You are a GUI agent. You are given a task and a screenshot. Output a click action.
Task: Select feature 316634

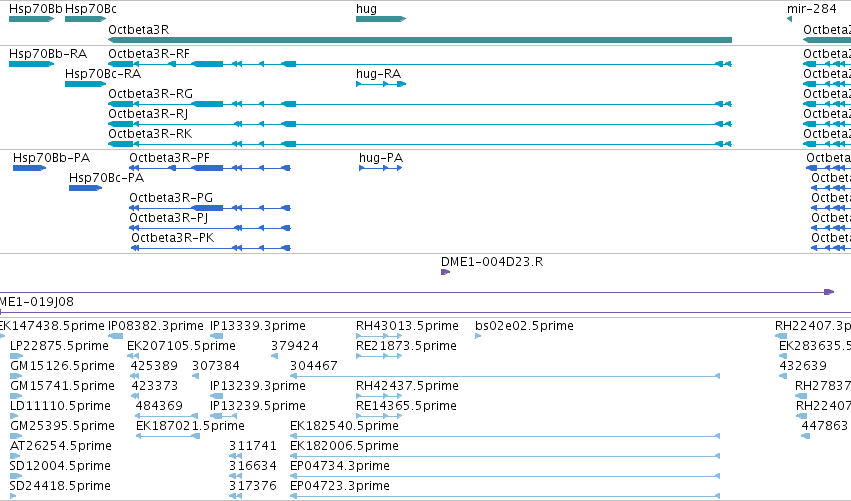(x=253, y=467)
